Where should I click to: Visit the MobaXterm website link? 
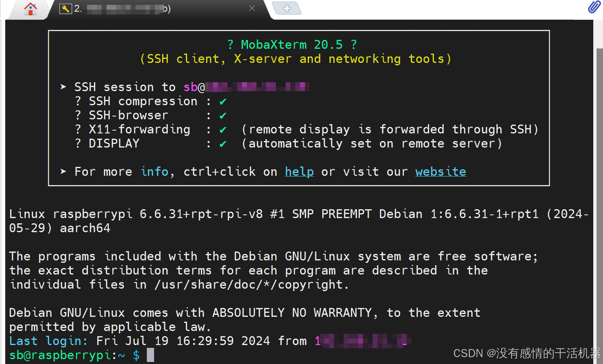pyautogui.click(x=440, y=172)
